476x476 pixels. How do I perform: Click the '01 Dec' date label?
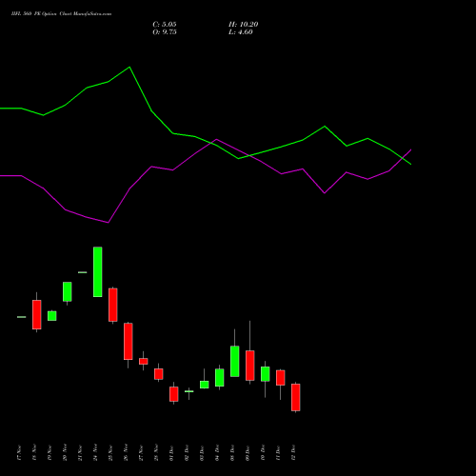[x=171, y=452]
